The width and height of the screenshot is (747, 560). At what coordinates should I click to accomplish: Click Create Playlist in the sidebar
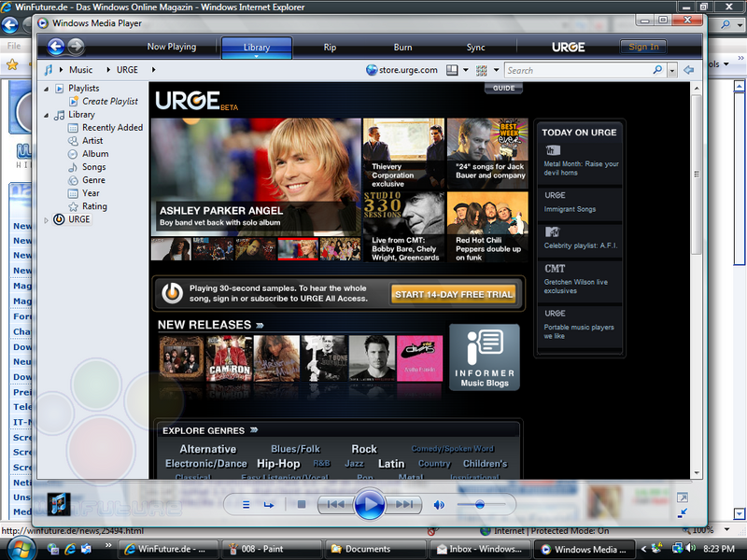pyautogui.click(x=109, y=102)
